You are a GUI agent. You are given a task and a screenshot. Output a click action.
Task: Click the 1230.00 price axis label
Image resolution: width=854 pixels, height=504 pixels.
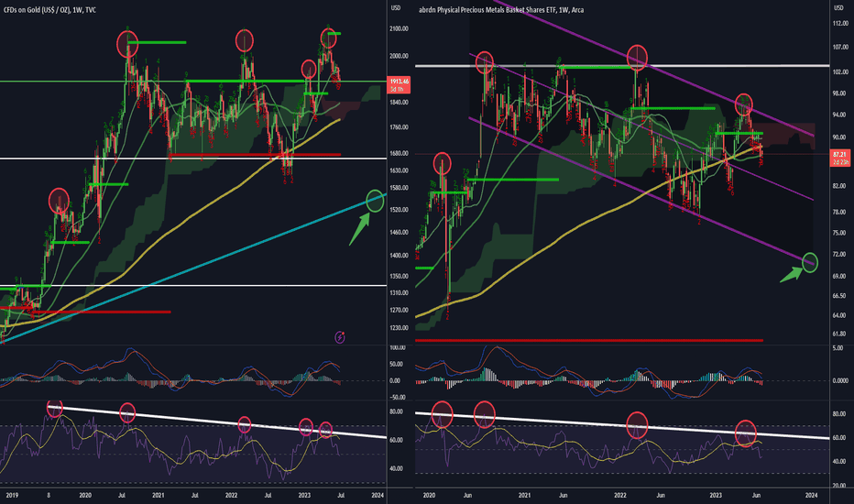399,327
